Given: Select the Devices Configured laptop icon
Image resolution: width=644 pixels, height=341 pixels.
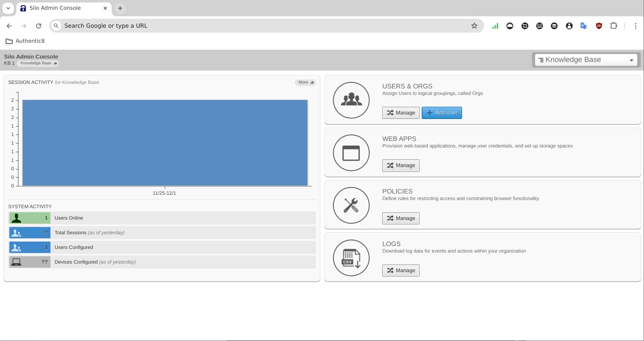Looking at the screenshot, I should pyautogui.click(x=16, y=262).
